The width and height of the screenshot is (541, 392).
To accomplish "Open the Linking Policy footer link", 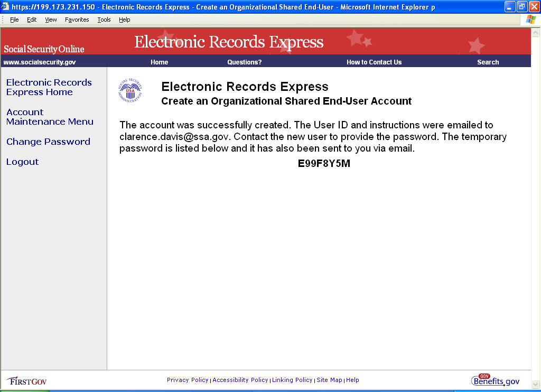I will click(x=292, y=380).
